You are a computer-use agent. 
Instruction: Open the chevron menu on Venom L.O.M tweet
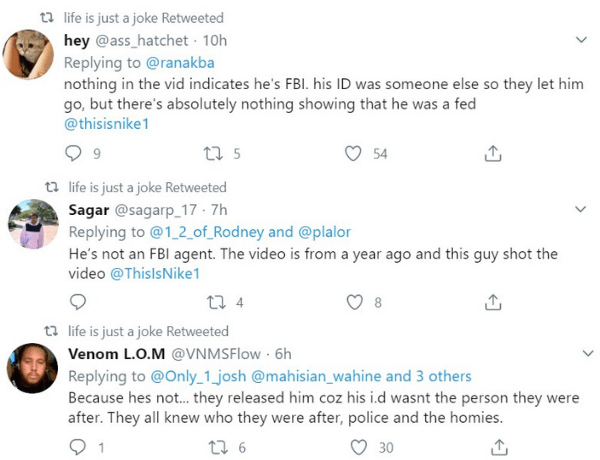587,353
